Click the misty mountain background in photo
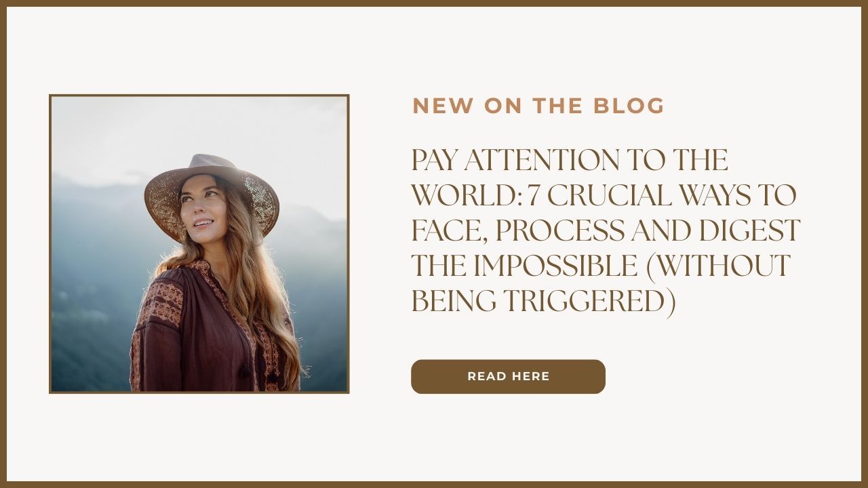 pyautogui.click(x=88, y=271)
